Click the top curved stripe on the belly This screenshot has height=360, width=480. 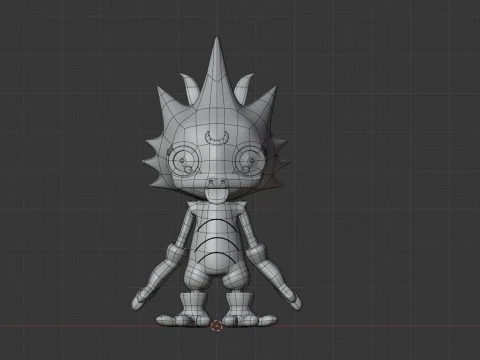coord(217,225)
